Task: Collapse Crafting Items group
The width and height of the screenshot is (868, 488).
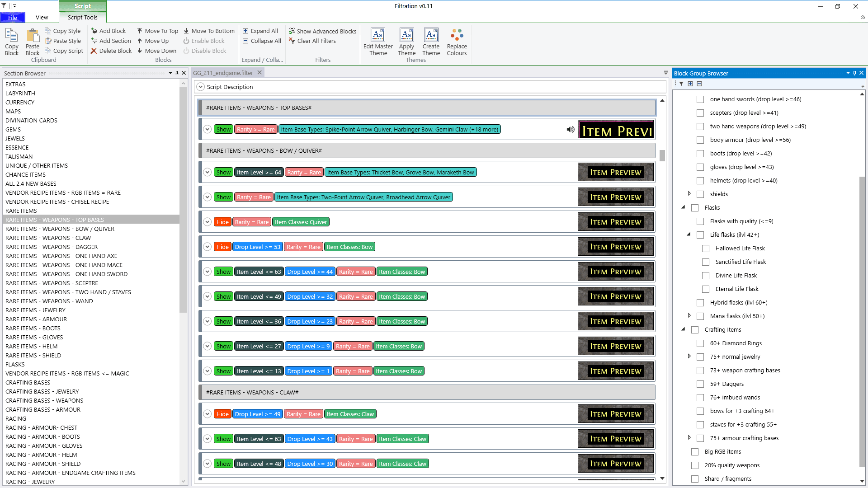Action: point(683,329)
